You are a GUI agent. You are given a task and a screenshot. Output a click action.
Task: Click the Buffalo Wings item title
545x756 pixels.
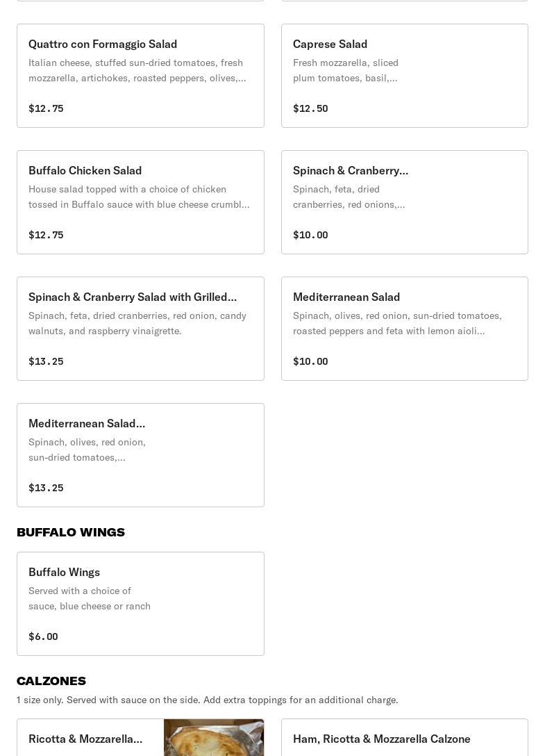tap(64, 572)
